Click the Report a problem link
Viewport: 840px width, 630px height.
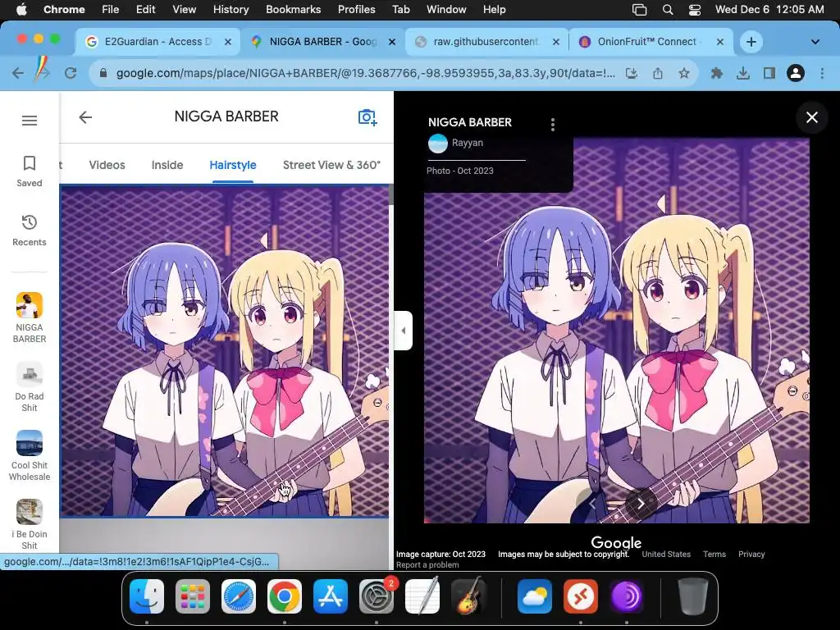427,564
